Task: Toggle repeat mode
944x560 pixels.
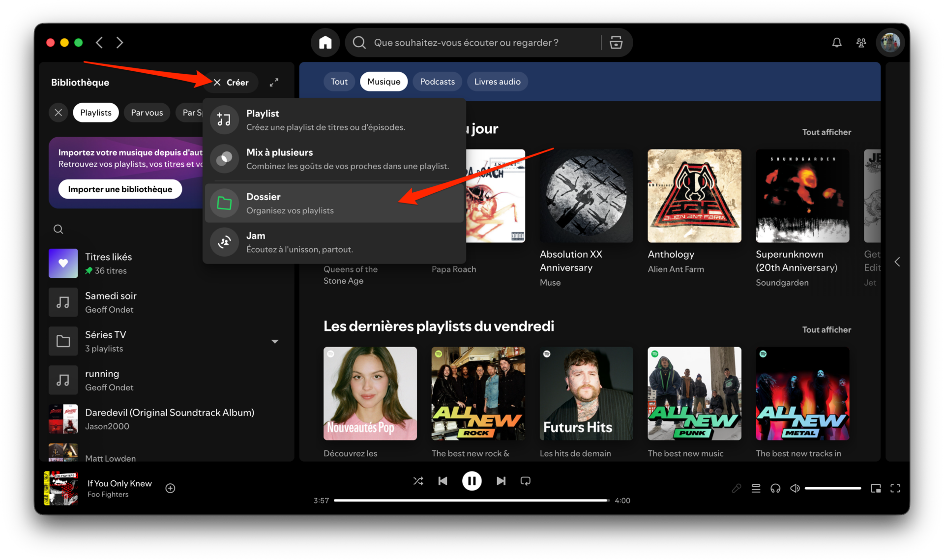Action: [x=525, y=481]
